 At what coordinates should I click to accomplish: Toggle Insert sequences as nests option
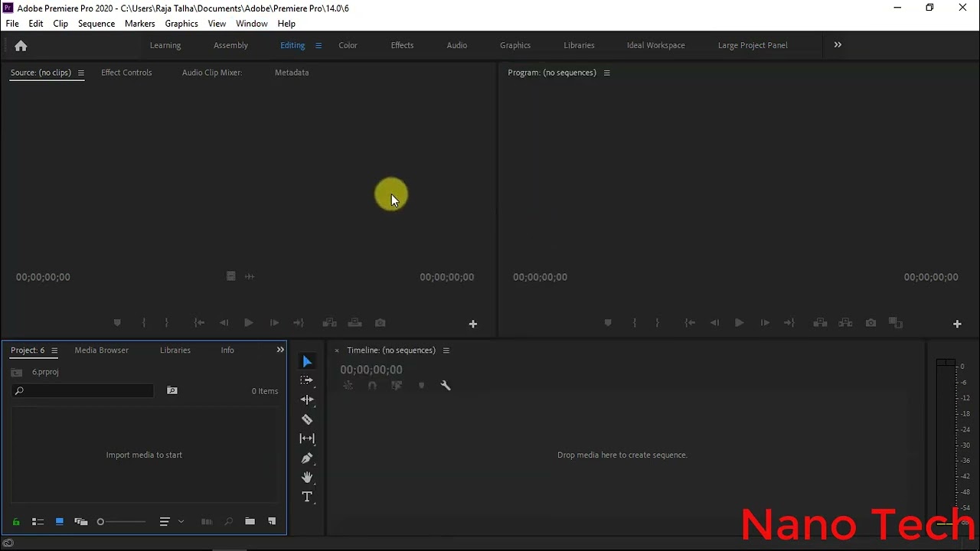[348, 386]
